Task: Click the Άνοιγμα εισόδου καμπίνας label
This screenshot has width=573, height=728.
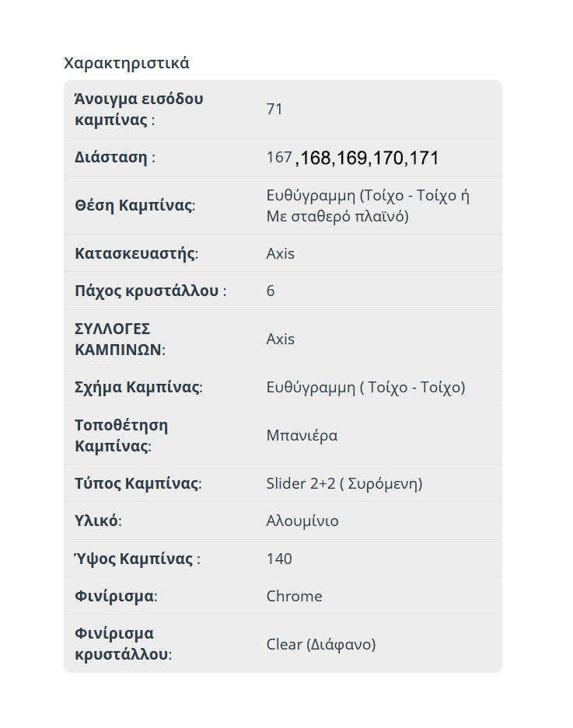Action: pos(138,110)
